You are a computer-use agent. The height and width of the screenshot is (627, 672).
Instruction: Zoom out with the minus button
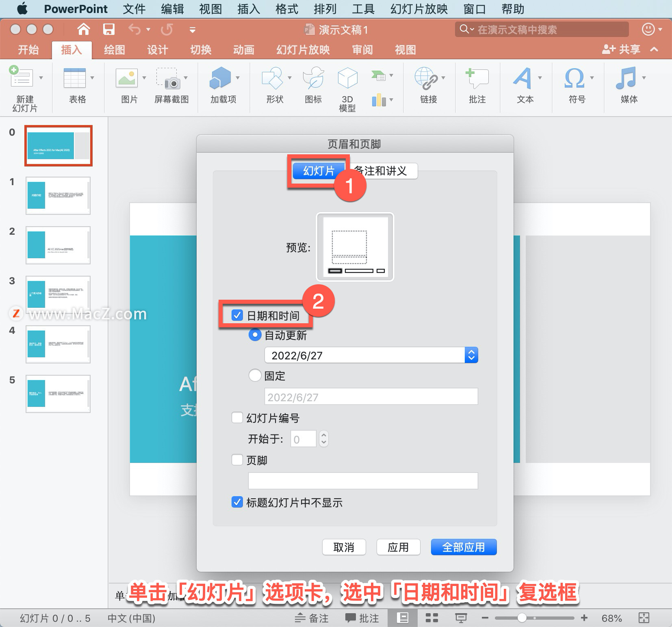(x=485, y=618)
